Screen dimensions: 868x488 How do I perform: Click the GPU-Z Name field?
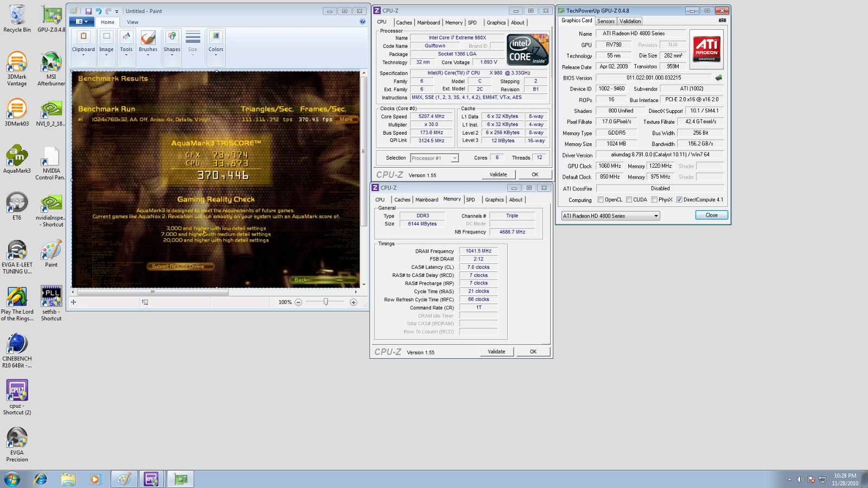click(x=641, y=34)
